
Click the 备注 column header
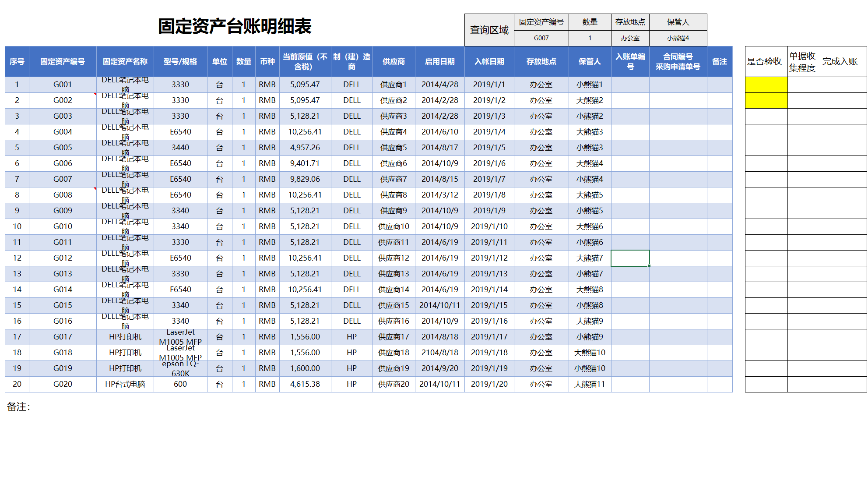720,61
